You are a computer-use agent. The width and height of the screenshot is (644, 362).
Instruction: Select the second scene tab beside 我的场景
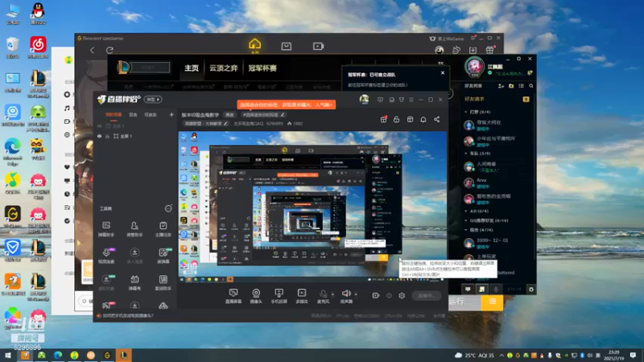point(133,115)
